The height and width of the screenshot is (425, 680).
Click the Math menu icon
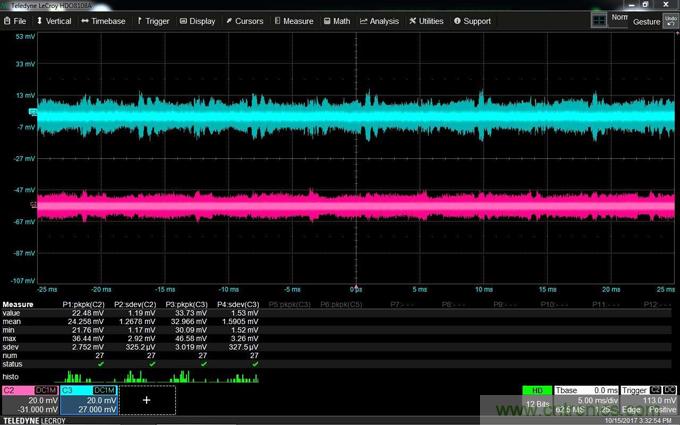(x=325, y=21)
